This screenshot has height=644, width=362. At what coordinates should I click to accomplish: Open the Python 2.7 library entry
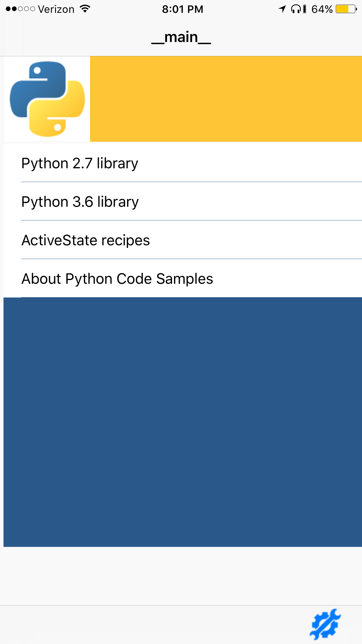coord(80,163)
